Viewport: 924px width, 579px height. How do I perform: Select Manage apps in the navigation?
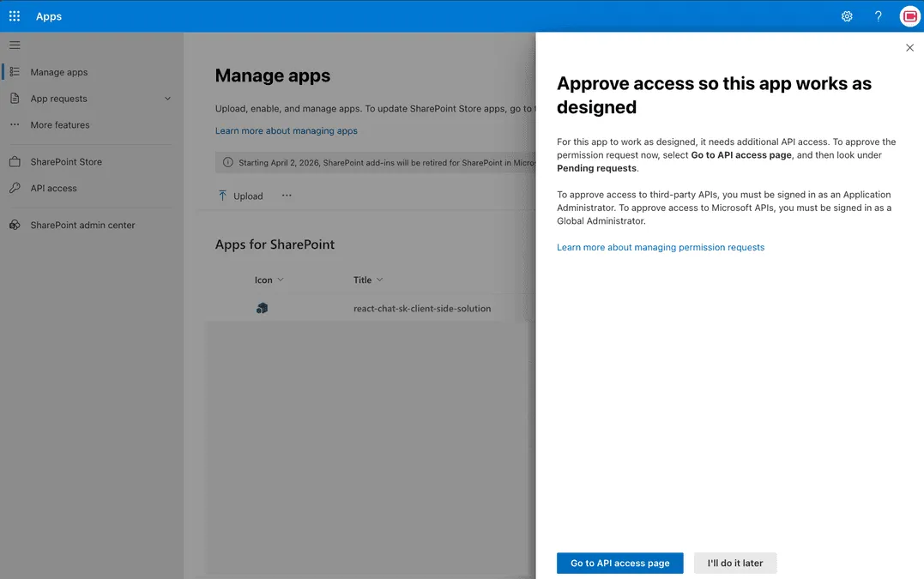[x=59, y=72]
